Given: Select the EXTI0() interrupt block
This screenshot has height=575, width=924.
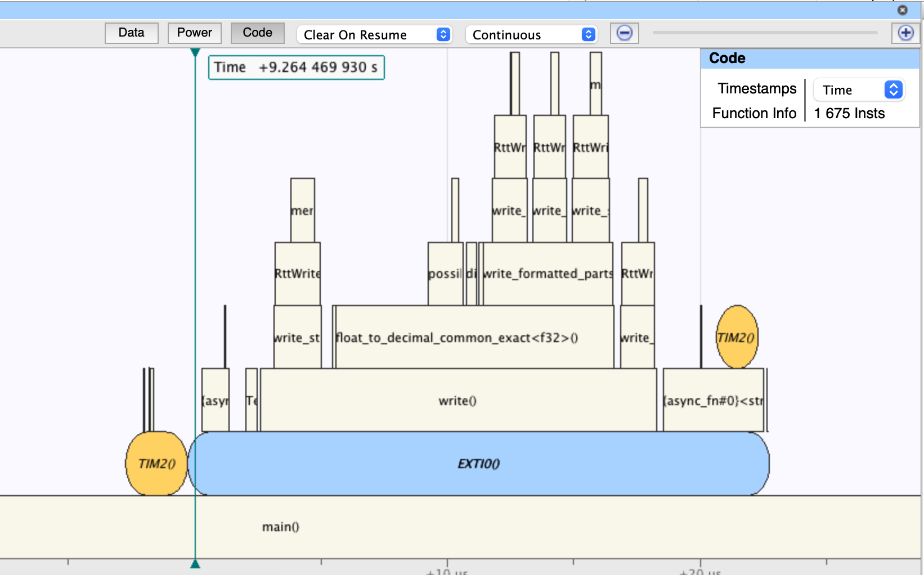Looking at the screenshot, I should click(x=478, y=464).
